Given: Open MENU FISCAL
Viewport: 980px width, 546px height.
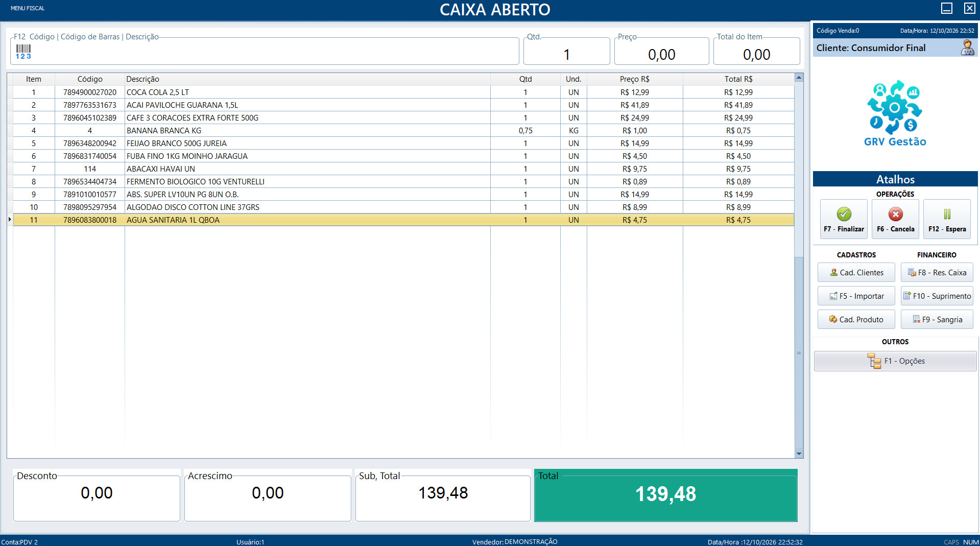Looking at the screenshot, I should (28, 8).
